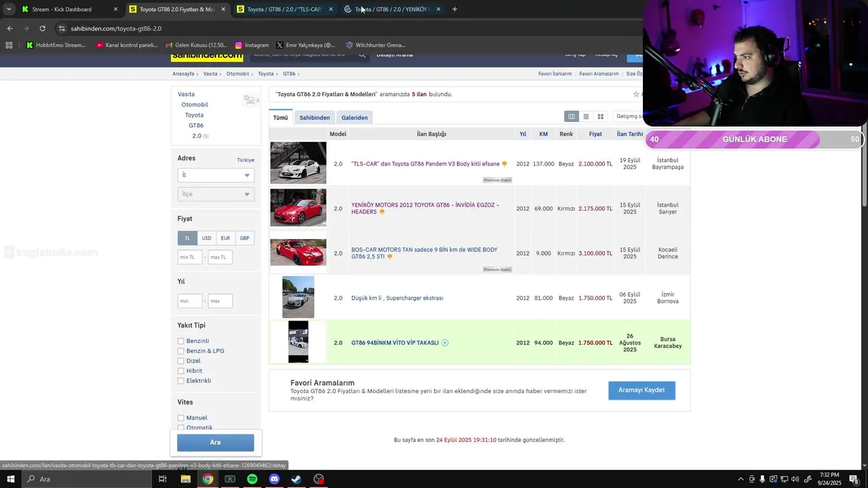Open the HobbitEmo Stream Kick bookmark
868x488 pixels.
56,45
